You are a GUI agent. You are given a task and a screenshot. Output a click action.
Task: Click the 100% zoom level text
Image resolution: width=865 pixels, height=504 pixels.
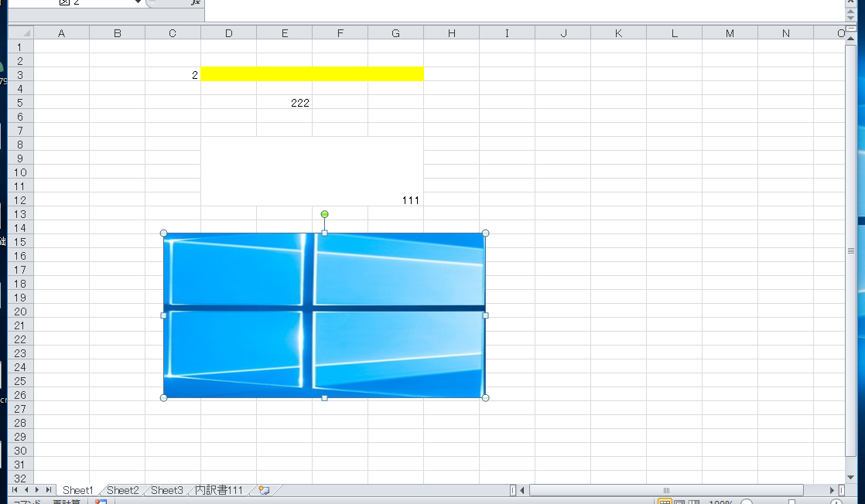tap(720, 502)
